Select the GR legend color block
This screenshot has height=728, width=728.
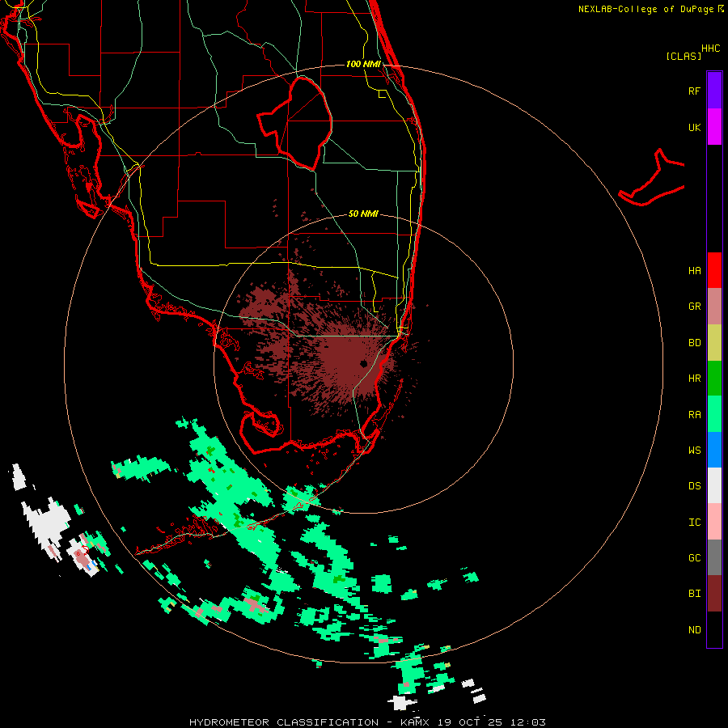(714, 307)
